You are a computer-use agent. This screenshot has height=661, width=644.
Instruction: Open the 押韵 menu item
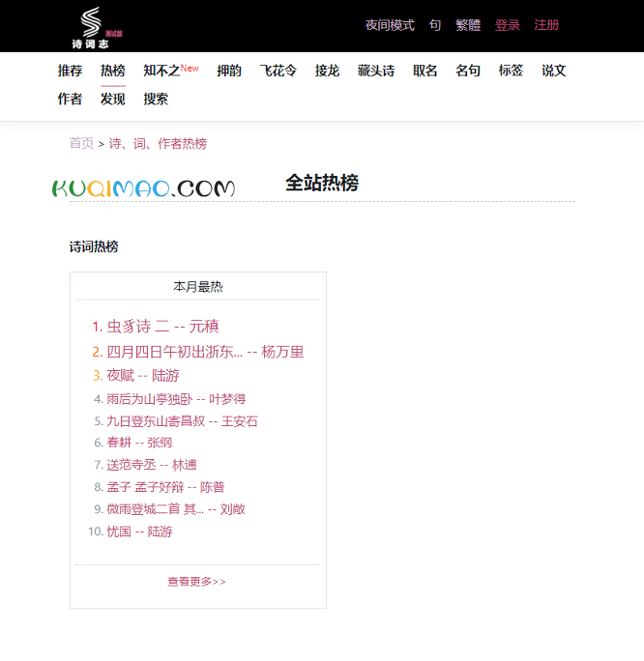click(x=229, y=71)
